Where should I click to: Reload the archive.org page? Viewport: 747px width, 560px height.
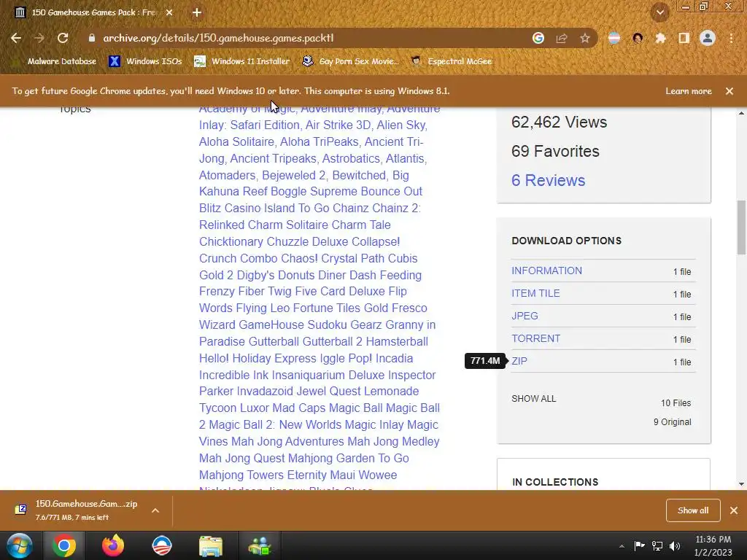[x=63, y=38]
